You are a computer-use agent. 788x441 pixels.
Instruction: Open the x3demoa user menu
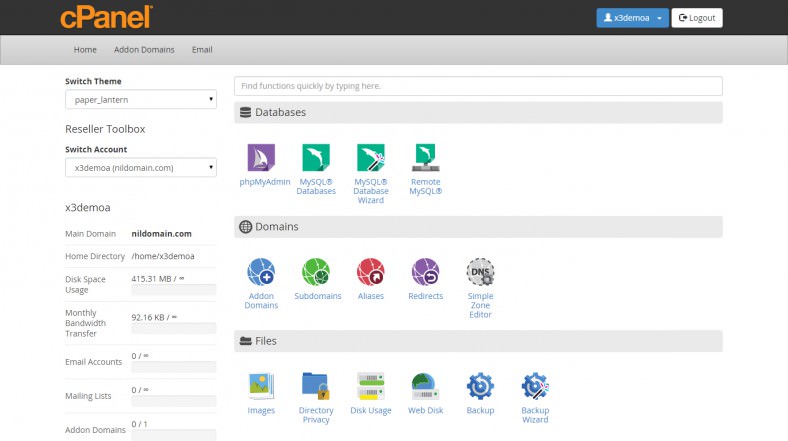tap(632, 18)
